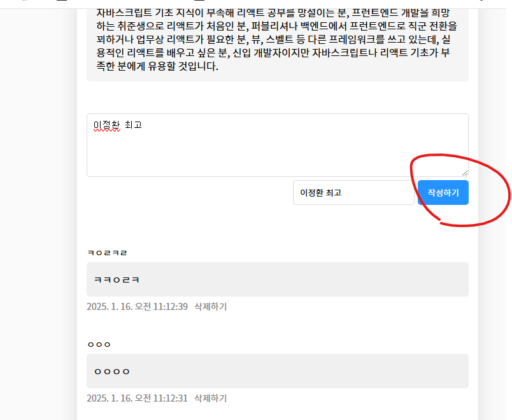The height and width of the screenshot is (420, 512).
Task: Select the comment body ㅇㅇㅇㅇ
Action: click(x=112, y=372)
